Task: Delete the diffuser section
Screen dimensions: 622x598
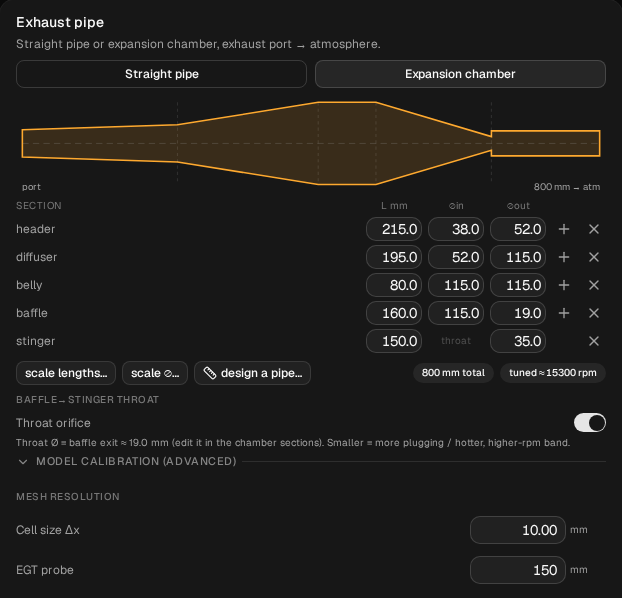Action: (x=593, y=257)
